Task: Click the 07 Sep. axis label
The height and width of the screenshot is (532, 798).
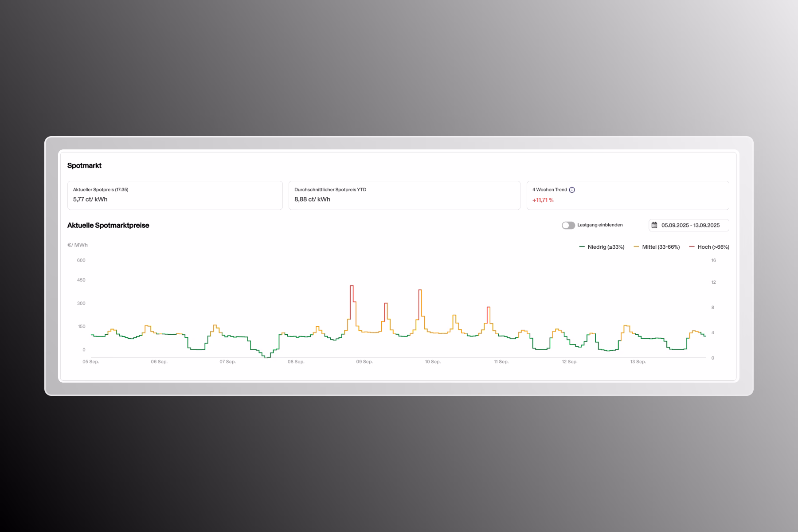Action: (227, 362)
